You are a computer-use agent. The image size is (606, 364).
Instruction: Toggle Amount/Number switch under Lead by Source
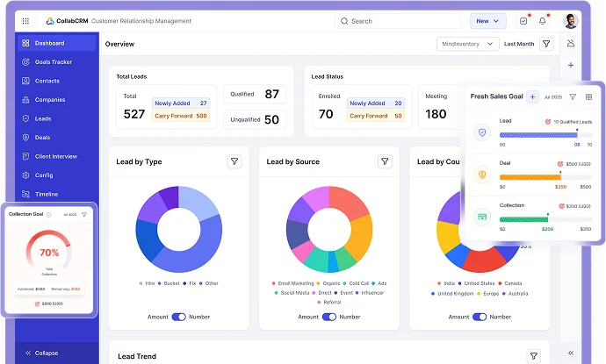(329, 317)
